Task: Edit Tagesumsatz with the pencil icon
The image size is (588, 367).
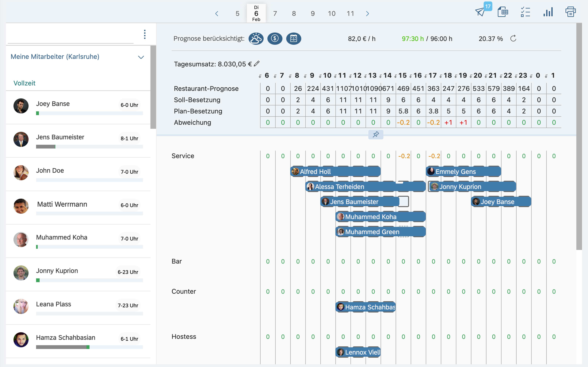Action: pos(257,64)
